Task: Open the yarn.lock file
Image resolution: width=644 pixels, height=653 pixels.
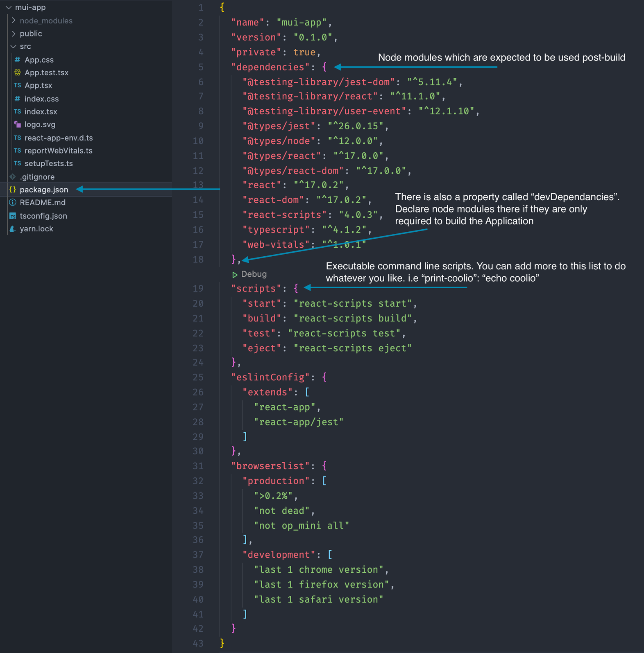Action: (x=36, y=229)
